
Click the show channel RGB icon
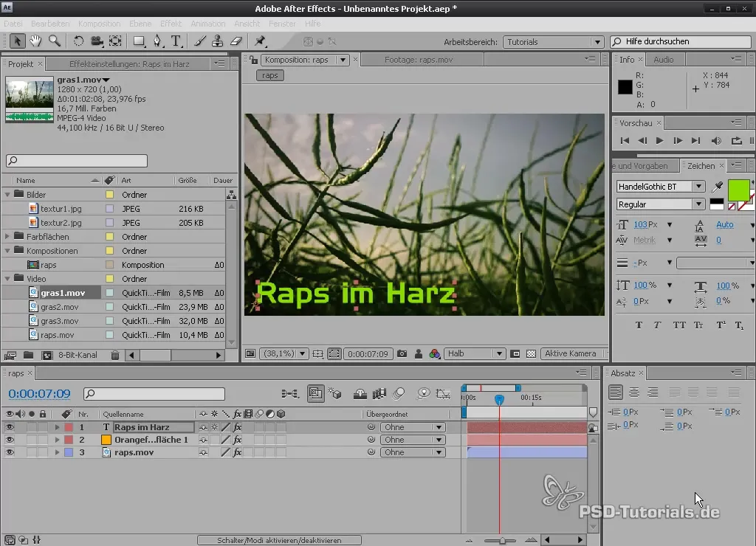coord(434,353)
